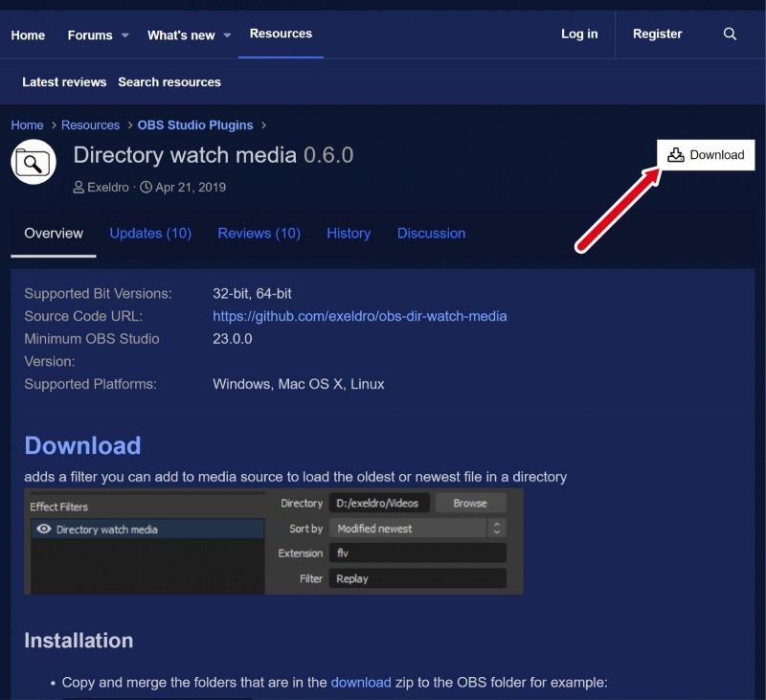The height and width of the screenshot is (700, 766).
Task: Toggle the eye icon for Directory watch media filter
Action: click(x=43, y=529)
